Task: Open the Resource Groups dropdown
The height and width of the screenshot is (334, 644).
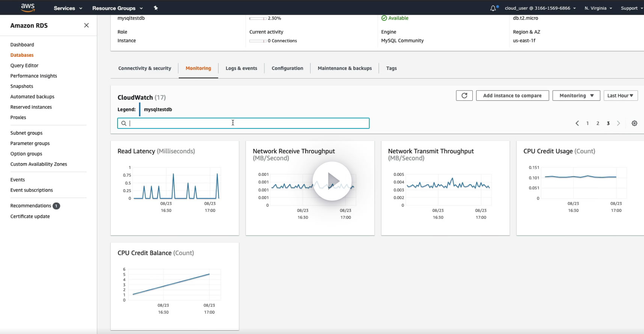Action: point(117,8)
